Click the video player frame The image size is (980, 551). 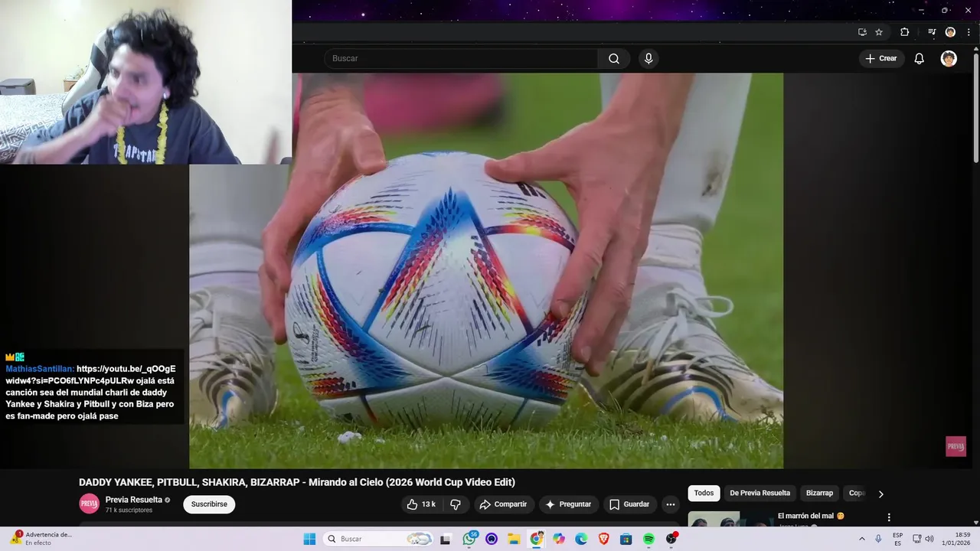coord(486,271)
